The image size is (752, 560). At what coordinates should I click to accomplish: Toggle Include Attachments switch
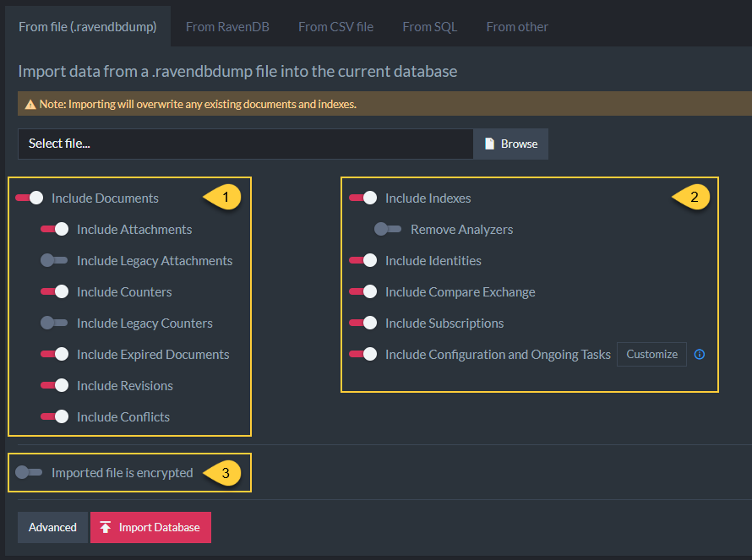click(55, 229)
